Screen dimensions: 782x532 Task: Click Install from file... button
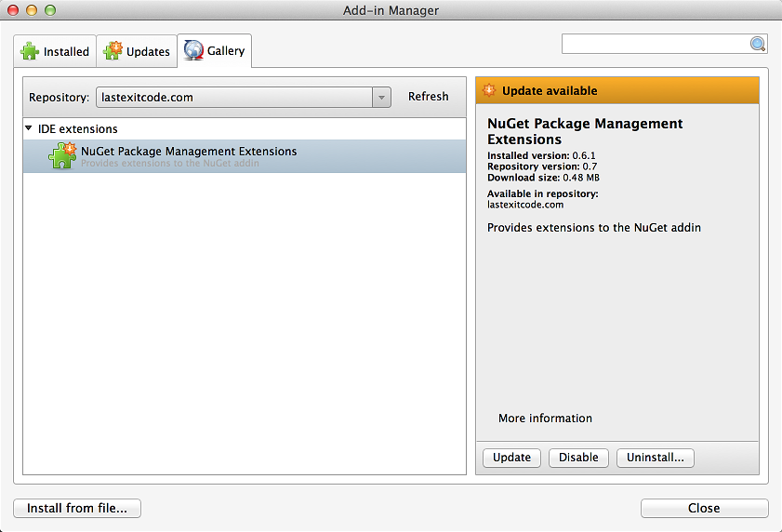77,508
